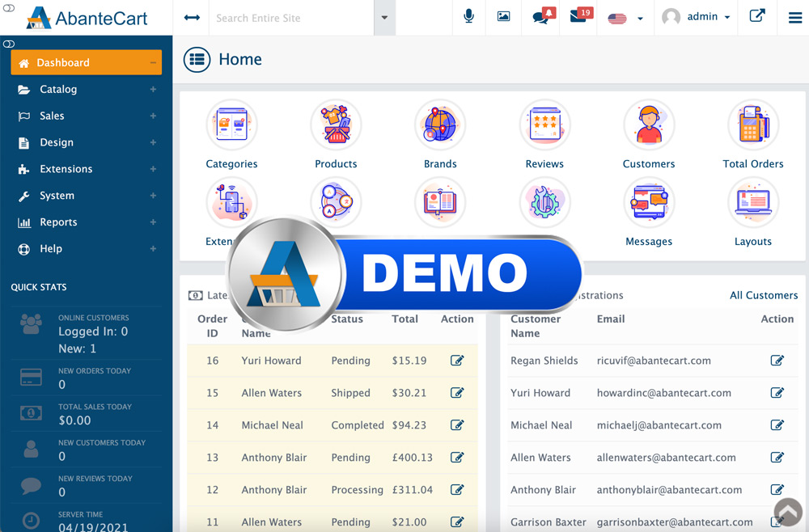This screenshot has width=809, height=532.
Task: Toggle the switch beside the AbanteCart logo
Action: pos(9,8)
